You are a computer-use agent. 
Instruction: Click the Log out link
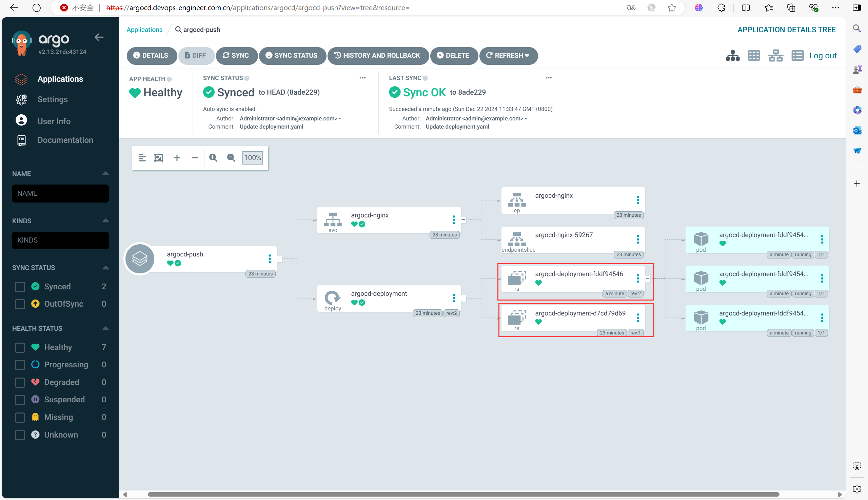(x=823, y=56)
